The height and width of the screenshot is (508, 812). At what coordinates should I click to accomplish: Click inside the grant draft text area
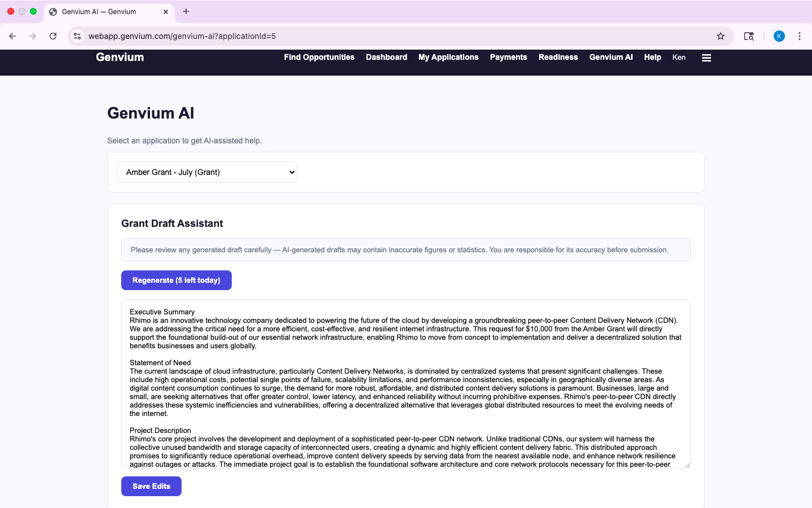point(406,384)
